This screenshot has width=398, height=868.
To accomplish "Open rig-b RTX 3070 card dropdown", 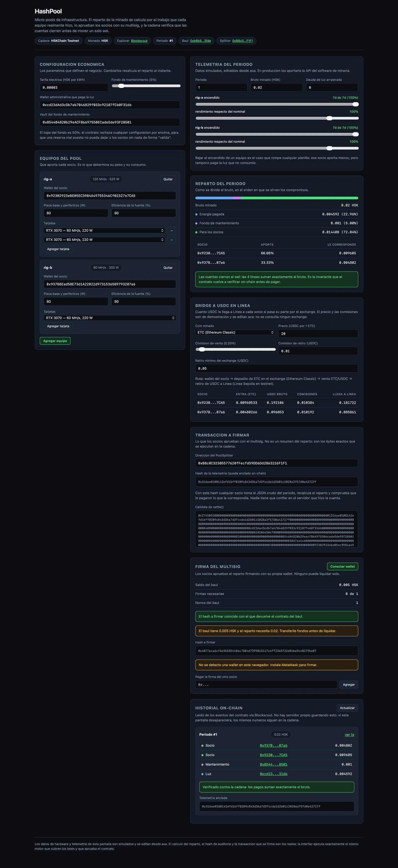I will [x=110, y=318].
